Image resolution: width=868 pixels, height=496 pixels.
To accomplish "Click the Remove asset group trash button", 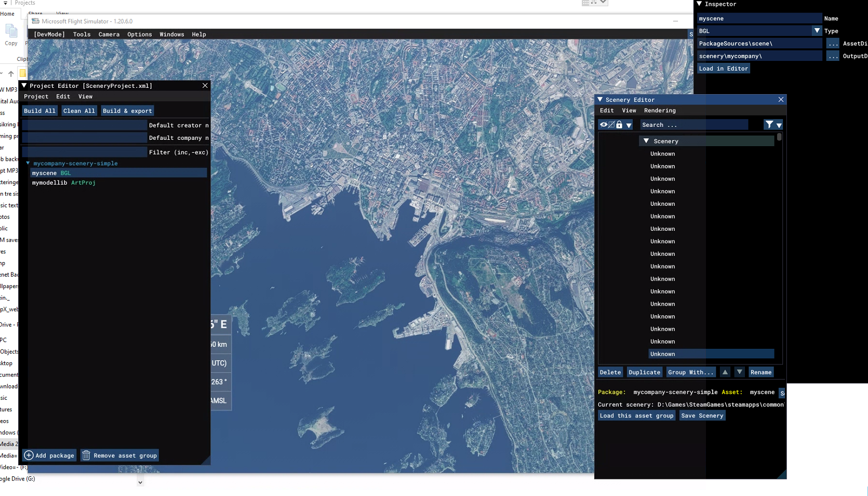I will [119, 455].
